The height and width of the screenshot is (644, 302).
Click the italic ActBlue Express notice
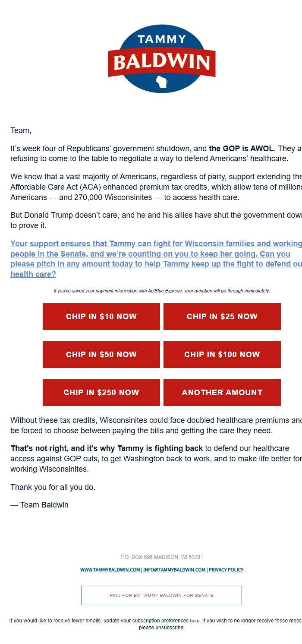coord(162,291)
